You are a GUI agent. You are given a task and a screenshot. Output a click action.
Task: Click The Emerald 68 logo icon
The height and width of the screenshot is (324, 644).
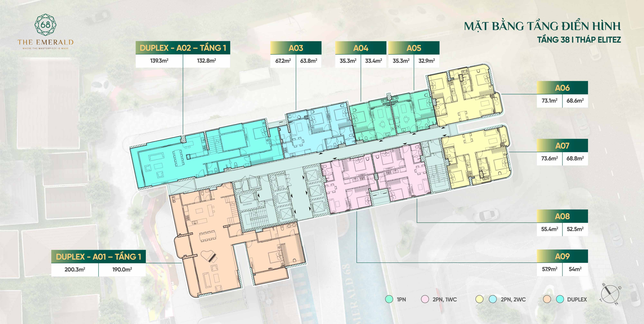coord(45,25)
